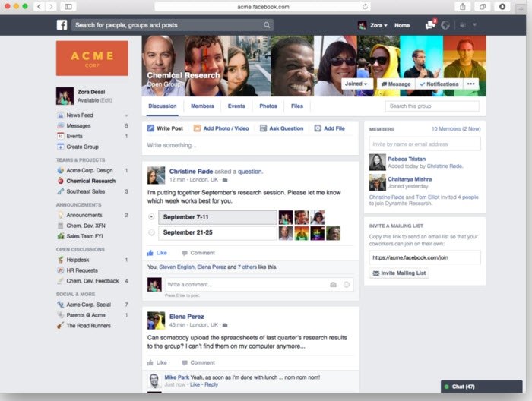Click the Add Photo / Video icon
Screen dimensions: 532x401
pyautogui.click(x=197, y=128)
